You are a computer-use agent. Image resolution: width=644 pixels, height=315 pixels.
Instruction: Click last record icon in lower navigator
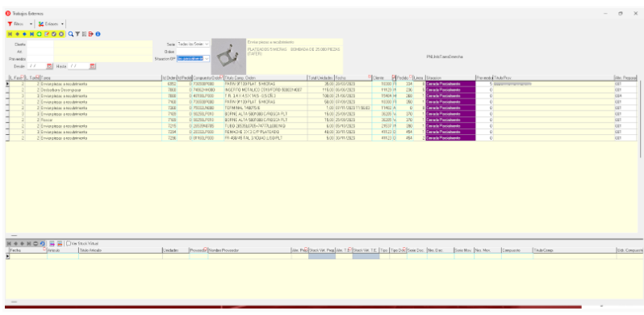[x=29, y=243]
